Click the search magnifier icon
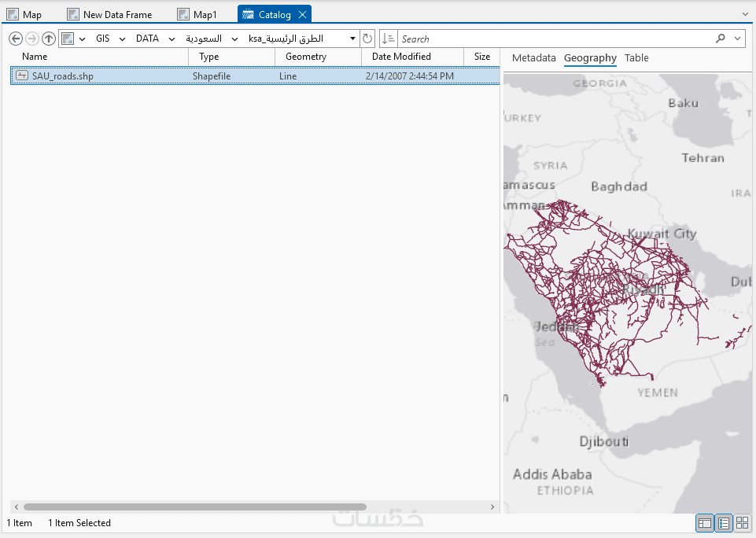 click(720, 39)
